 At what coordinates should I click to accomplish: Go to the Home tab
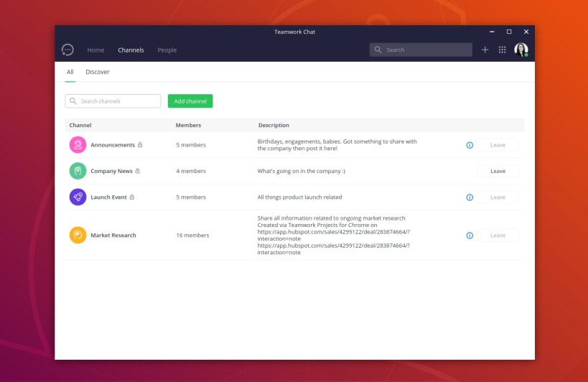click(x=95, y=50)
